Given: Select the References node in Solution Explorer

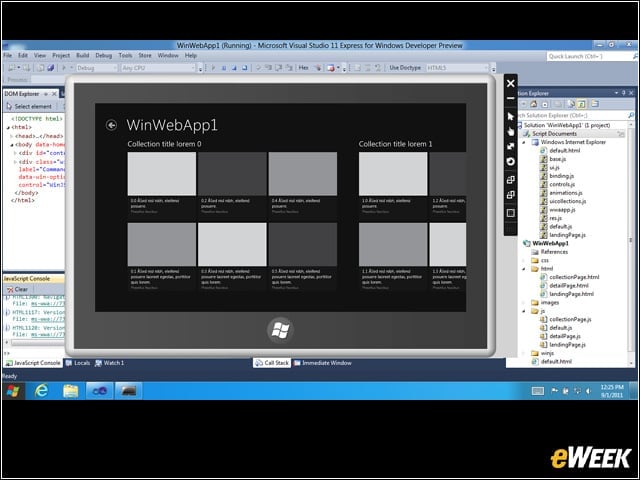Looking at the screenshot, I should click(554, 252).
